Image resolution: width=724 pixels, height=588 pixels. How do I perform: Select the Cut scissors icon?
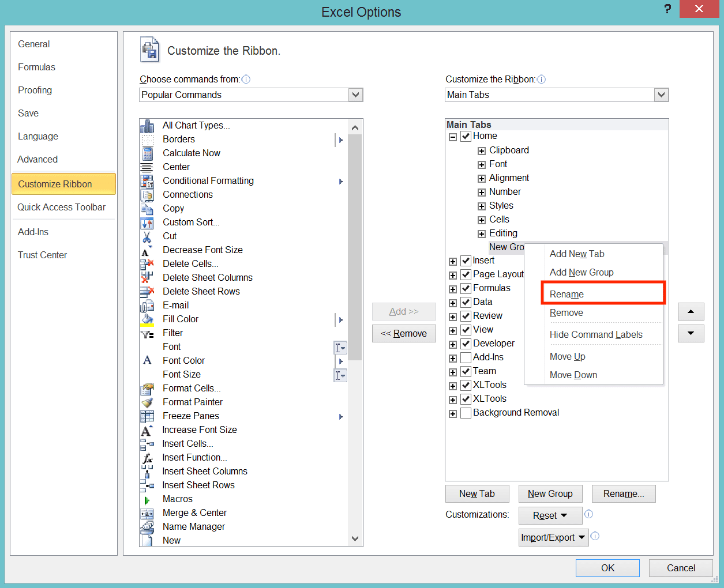[147, 236]
